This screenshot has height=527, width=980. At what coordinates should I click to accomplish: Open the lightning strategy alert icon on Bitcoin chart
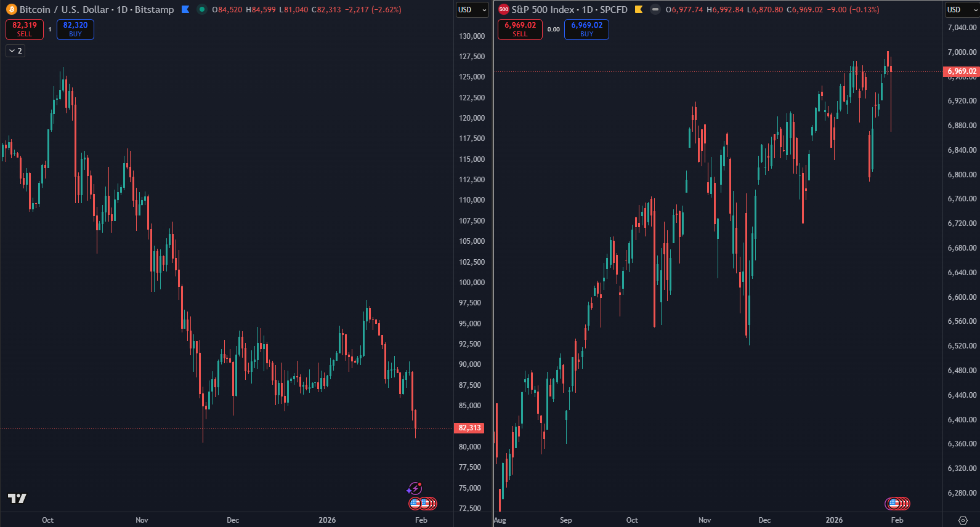[415, 489]
